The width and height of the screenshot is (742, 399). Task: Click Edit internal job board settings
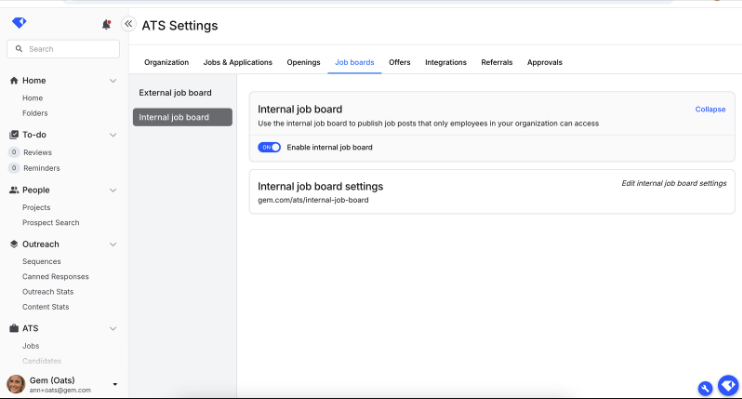(x=674, y=183)
